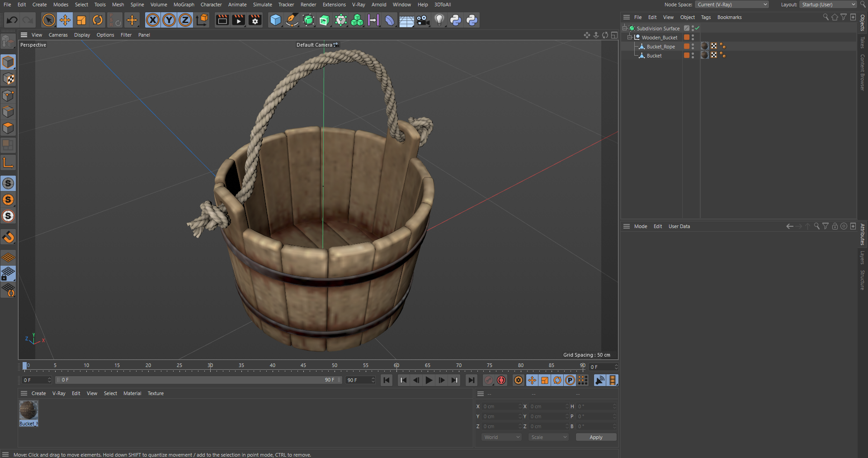Add Floor environment icon
This screenshot has width=868, height=458.
pyautogui.click(x=406, y=20)
